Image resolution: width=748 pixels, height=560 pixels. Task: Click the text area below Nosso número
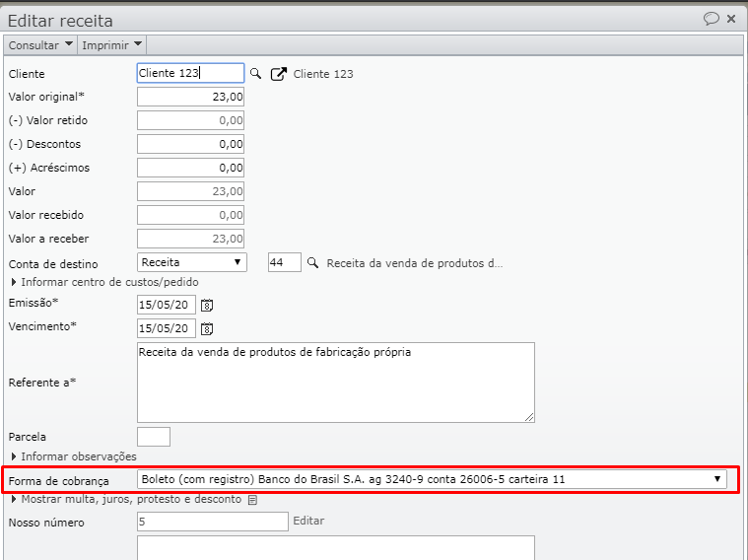click(x=336, y=547)
